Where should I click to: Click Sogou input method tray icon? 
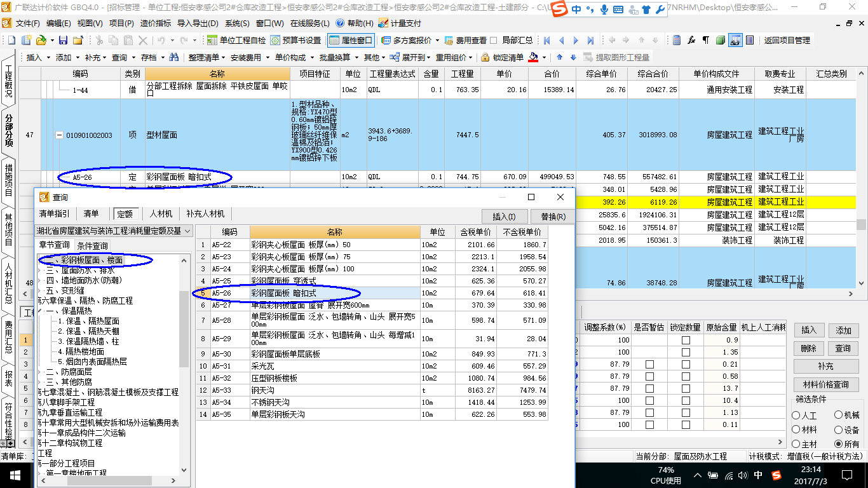point(776,475)
